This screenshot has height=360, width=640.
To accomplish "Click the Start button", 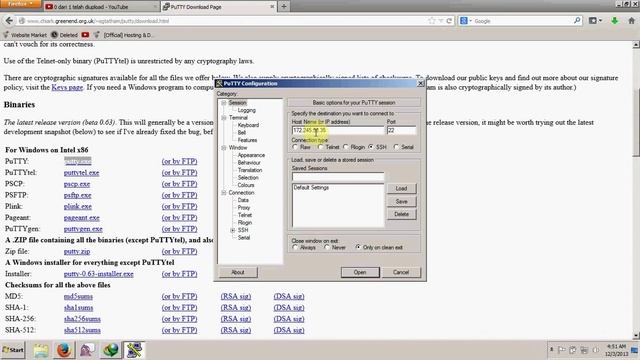I will (13, 350).
